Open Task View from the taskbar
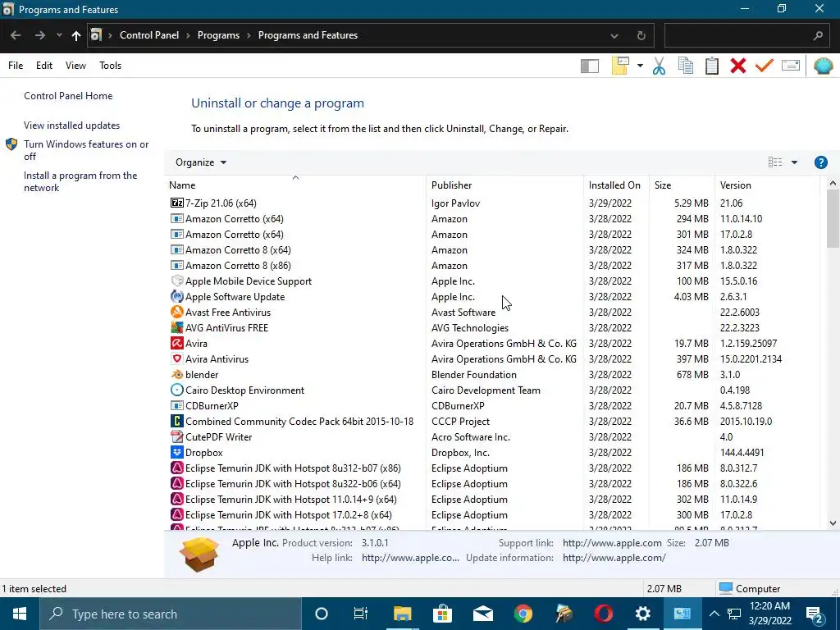The width and height of the screenshot is (840, 630). 361,614
